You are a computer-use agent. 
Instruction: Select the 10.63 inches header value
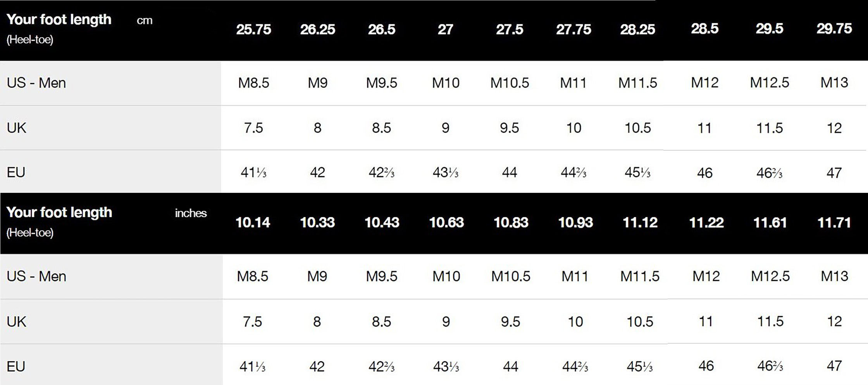point(446,223)
